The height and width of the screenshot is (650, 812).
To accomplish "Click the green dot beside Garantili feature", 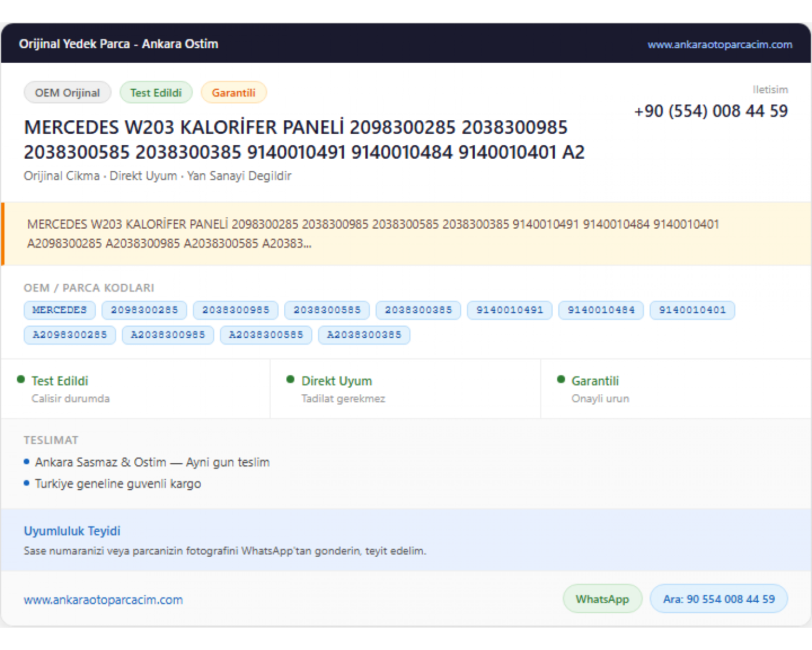I will (561, 380).
